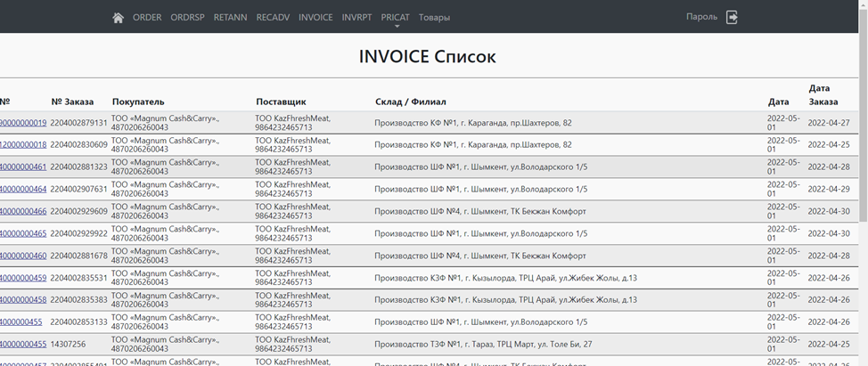
Task: Go to the ORDRSP section
Action: (x=187, y=18)
